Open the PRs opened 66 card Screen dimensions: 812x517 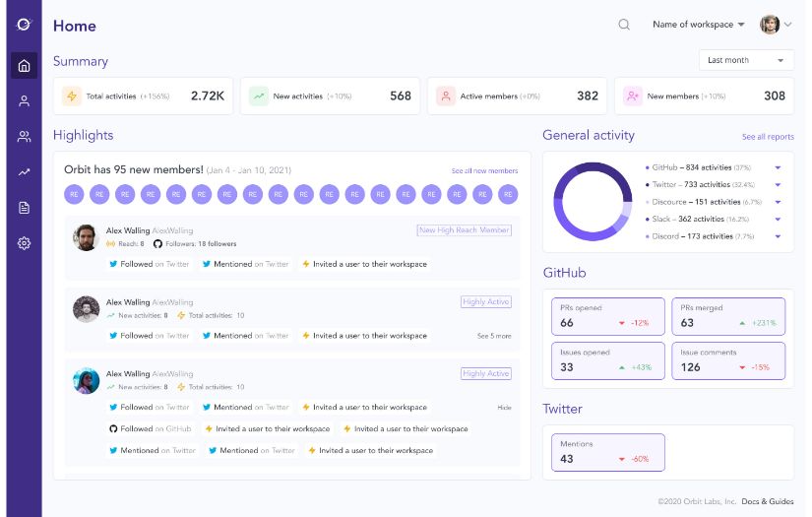(608, 316)
